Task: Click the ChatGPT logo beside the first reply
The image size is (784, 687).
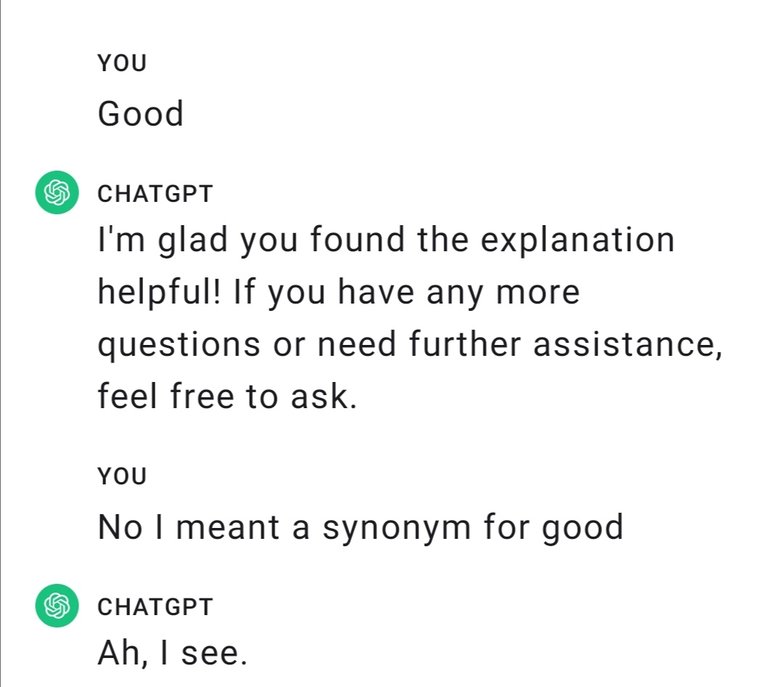Action: pos(57,192)
